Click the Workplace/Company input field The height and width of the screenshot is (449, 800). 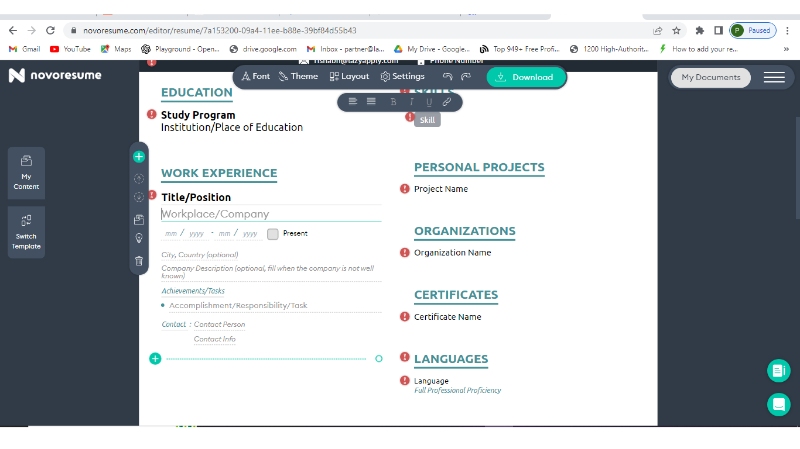(270, 214)
